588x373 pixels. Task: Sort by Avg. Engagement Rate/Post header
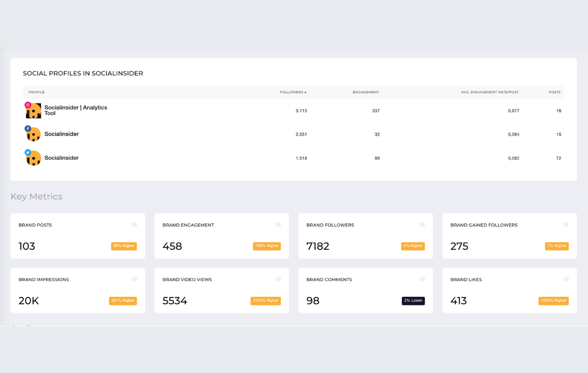490,92
